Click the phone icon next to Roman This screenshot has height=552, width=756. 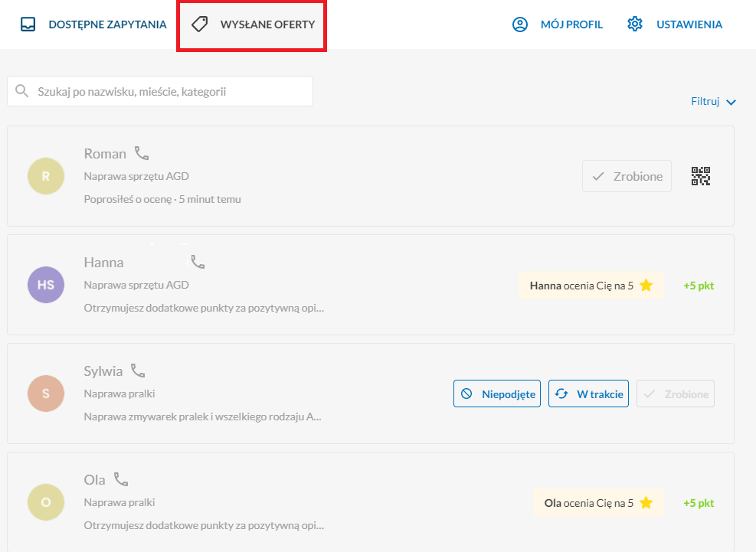point(142,153)
